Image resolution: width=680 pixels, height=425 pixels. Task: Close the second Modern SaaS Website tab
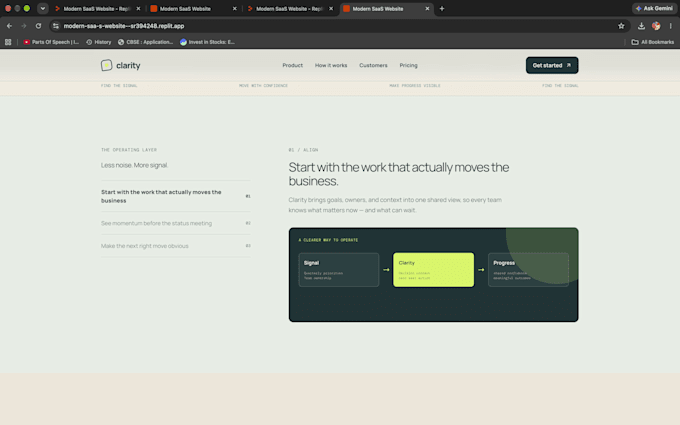[x=235, y=9]
